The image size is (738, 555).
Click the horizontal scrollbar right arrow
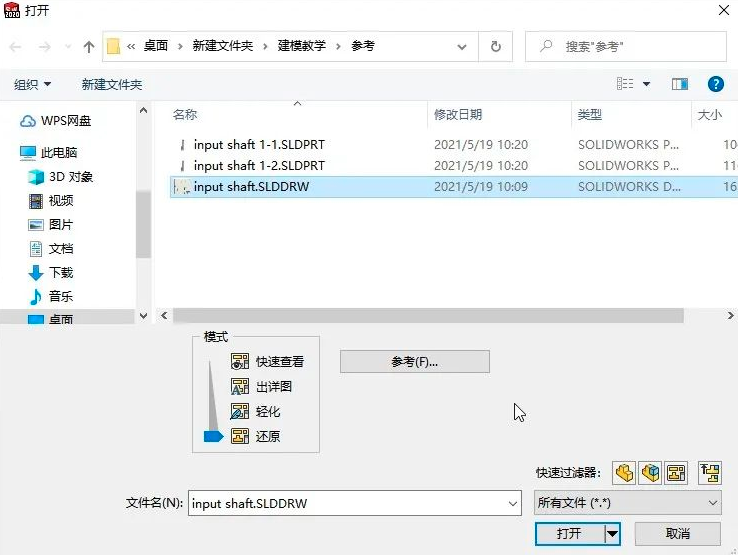pos(730,315)
